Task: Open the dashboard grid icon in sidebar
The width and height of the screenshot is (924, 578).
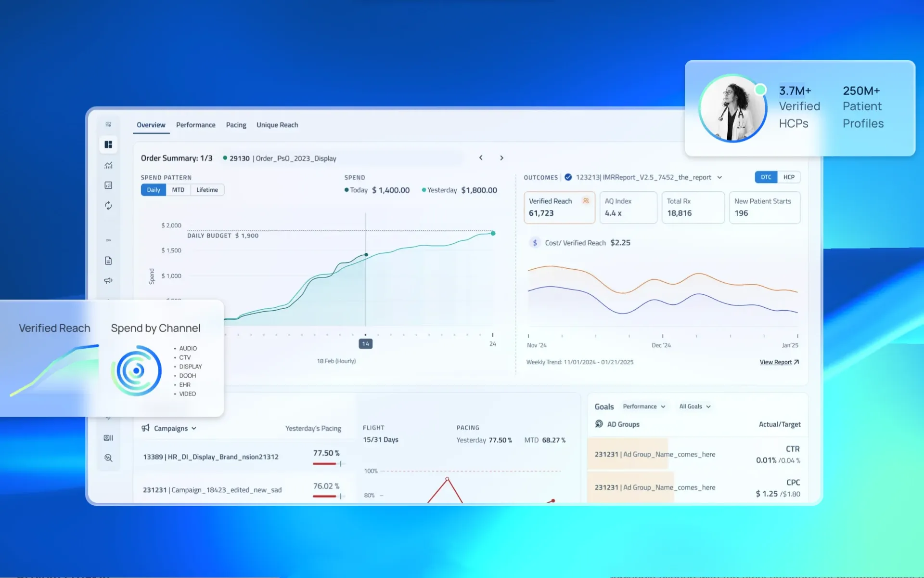Action: [108, 144]
